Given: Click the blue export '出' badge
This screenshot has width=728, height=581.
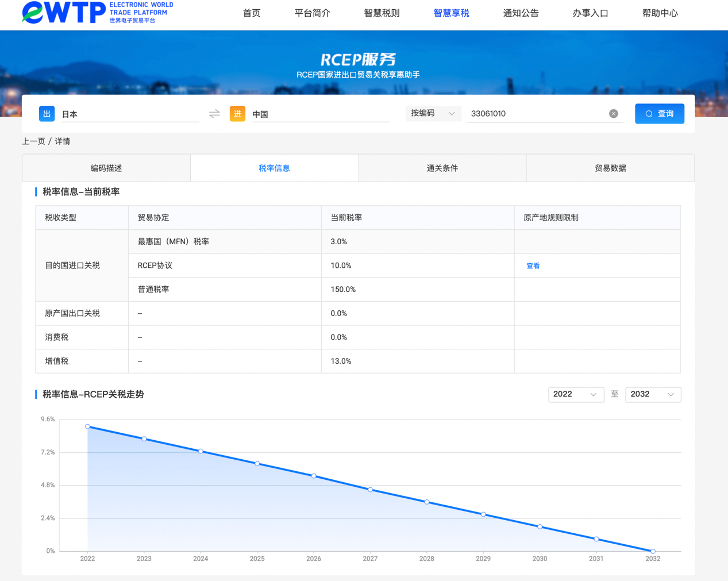Looking at the screenshot, I should (x=47, y=114).
